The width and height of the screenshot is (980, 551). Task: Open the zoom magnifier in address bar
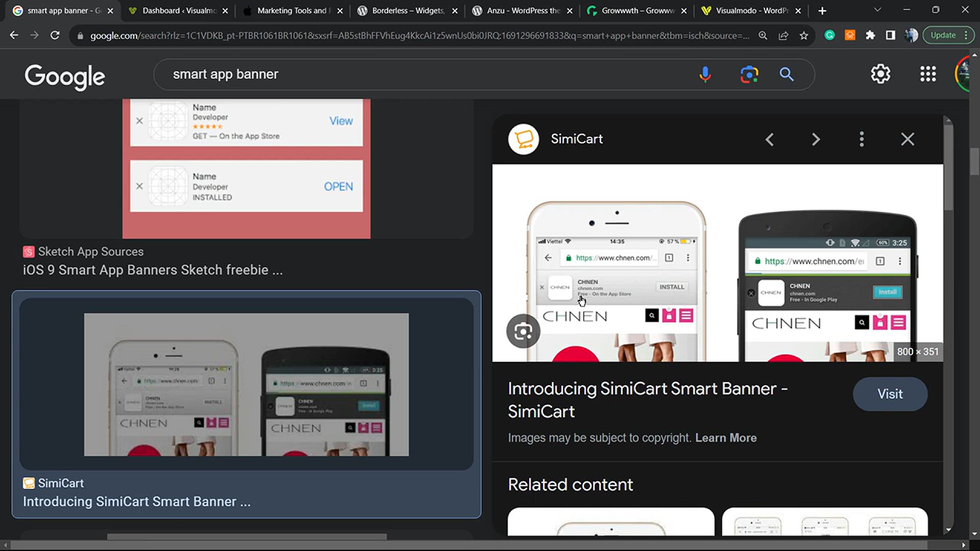coord(763,35)
